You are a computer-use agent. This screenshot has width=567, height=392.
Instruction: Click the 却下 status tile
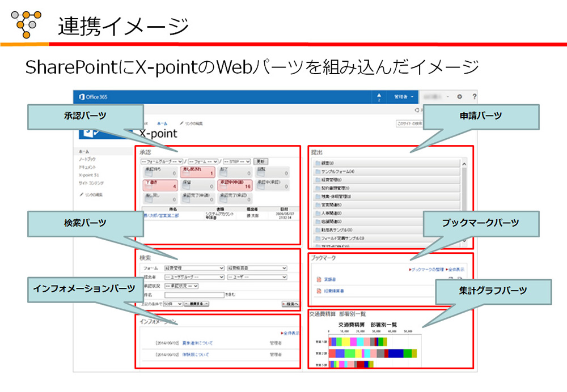pyautogui.click(x=235, y=172)
